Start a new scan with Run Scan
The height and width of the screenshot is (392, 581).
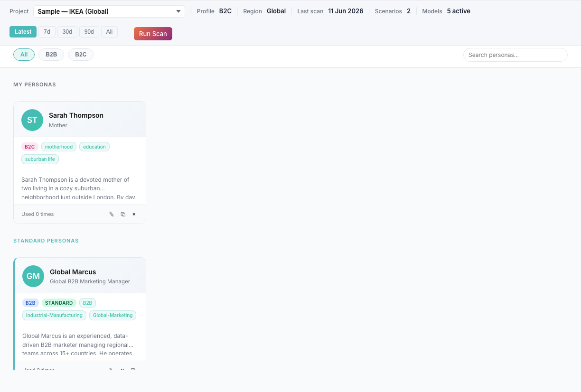tap(153, 34)
